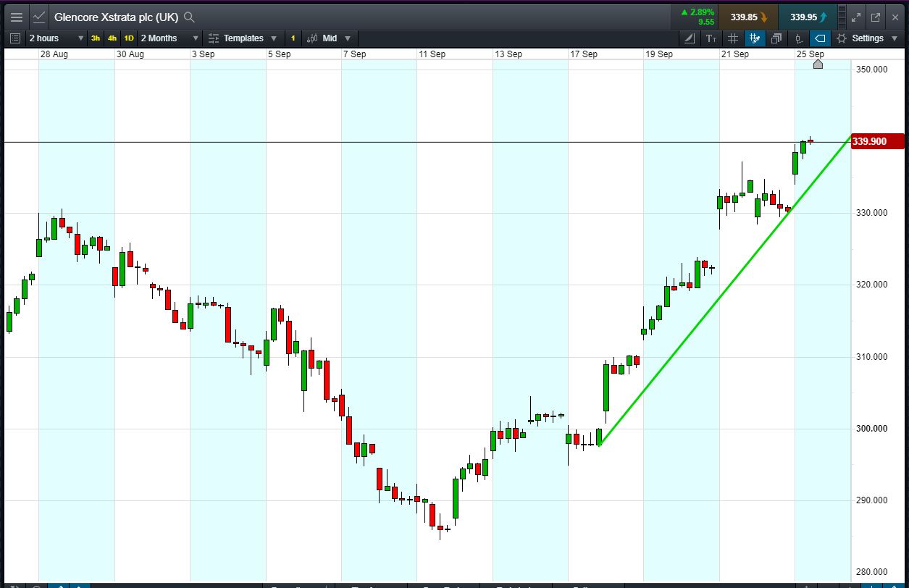Open the overlapping windows clone icon

[x=776, y=38]
